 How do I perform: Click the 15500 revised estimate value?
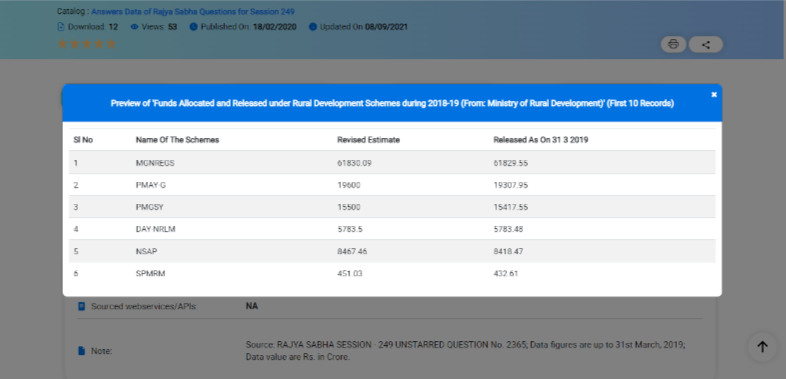point(349,207)
